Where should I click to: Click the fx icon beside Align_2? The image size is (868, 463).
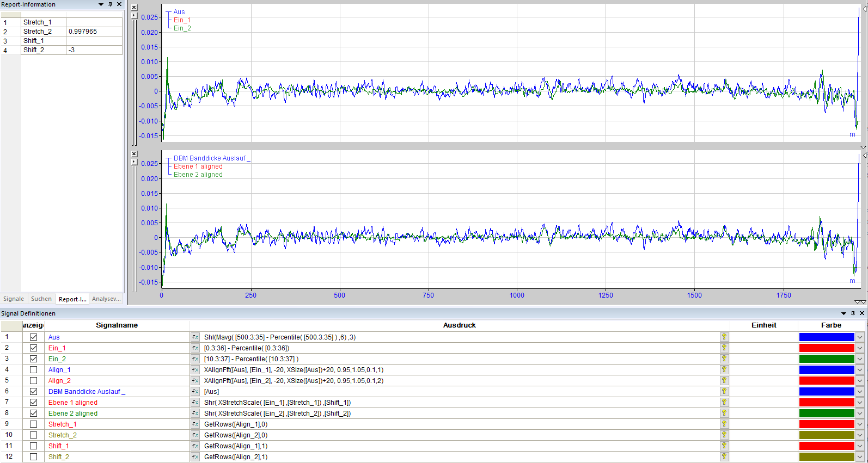point(195,381)
